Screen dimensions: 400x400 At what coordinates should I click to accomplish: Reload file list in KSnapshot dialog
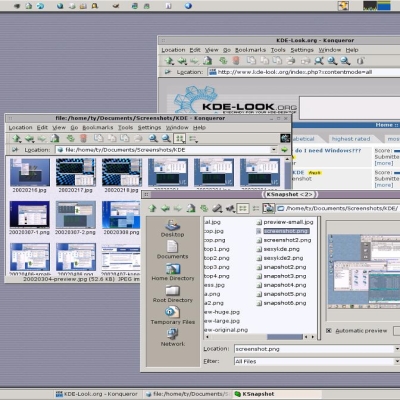[204, 208]
